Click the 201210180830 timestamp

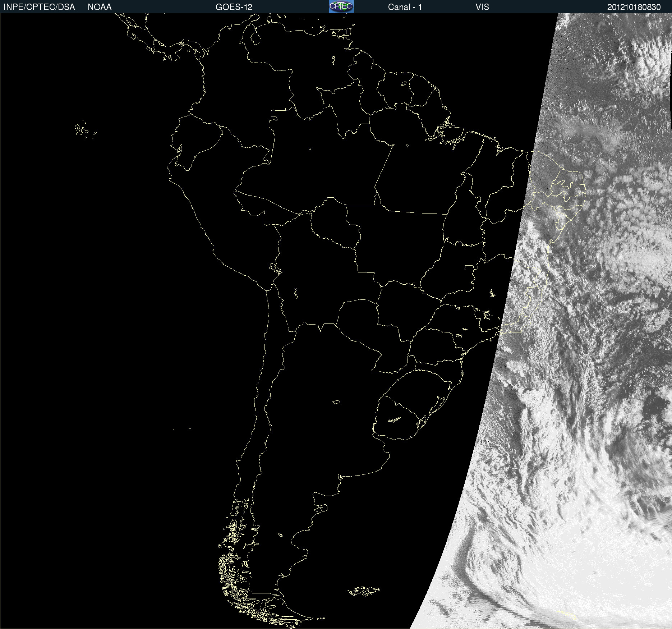634,7
